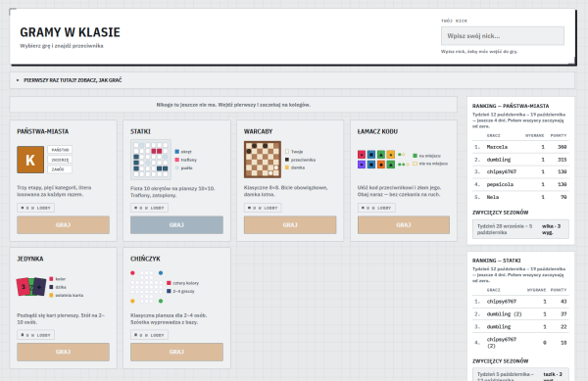The image size is (588, 381).
Task: Start Państwa-Miasta with its GRAJ button
Action: pos(63,224)
